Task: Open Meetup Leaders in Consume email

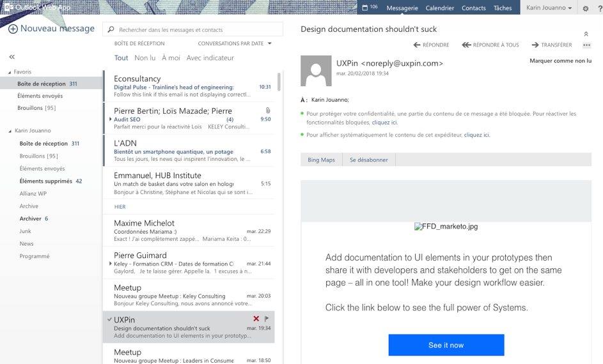Action: 189,354
